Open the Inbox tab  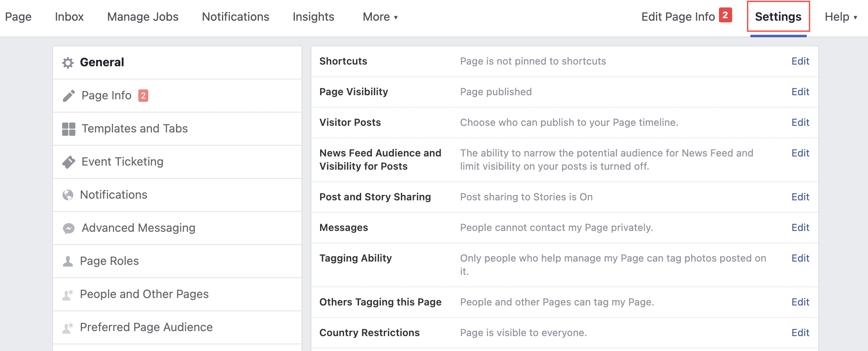[x=69, y=17]
